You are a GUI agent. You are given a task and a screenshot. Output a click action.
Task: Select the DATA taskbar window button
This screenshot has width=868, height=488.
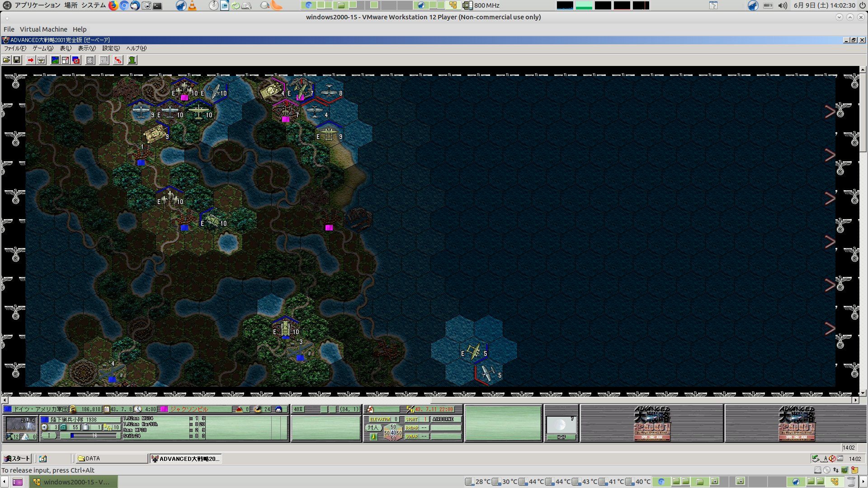111,459
